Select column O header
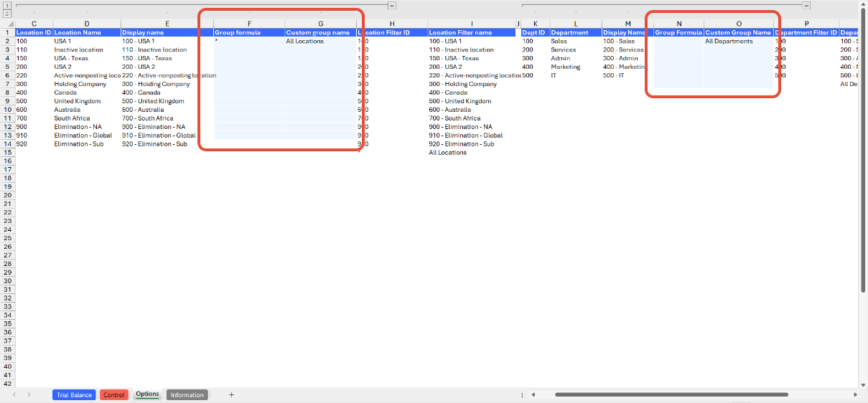868x403 pixels. [x=739, y=24]
